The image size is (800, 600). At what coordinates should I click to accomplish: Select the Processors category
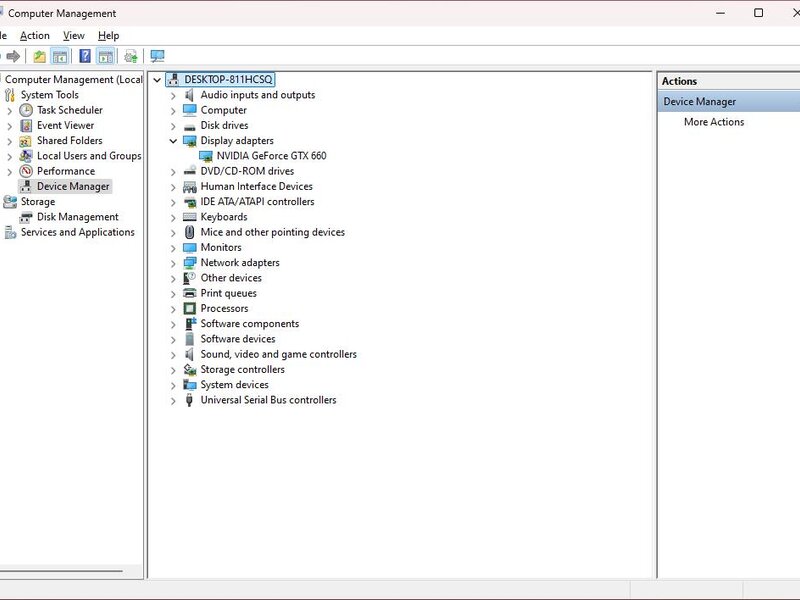224,309
